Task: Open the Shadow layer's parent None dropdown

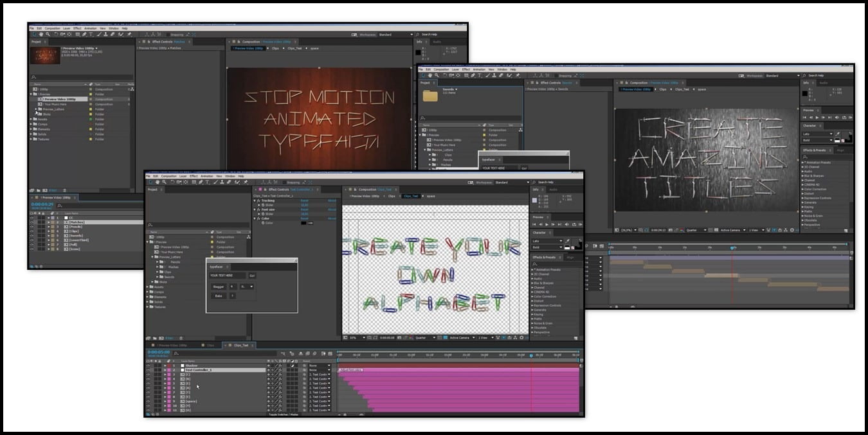Action: [x=319, y=366]
